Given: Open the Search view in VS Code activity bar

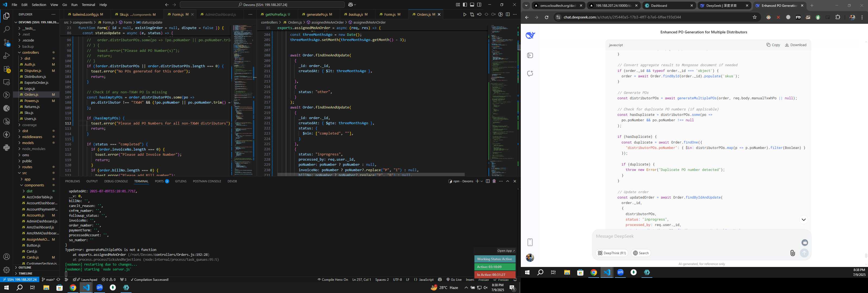Looking at the screenshot, I should click(7, 29).
